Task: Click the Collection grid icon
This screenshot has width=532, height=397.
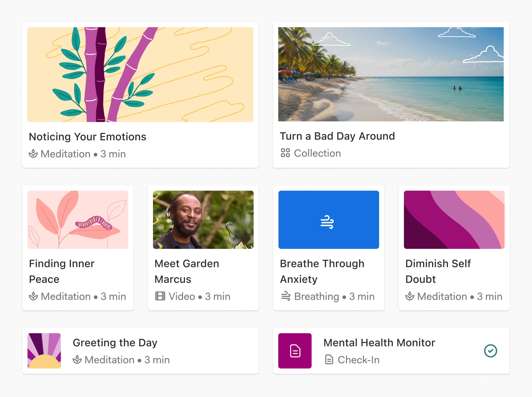Action: pos(285,153)
